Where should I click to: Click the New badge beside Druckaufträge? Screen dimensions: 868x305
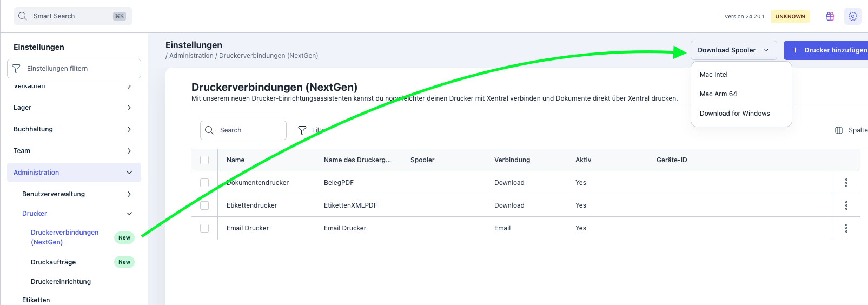(124, 262)
